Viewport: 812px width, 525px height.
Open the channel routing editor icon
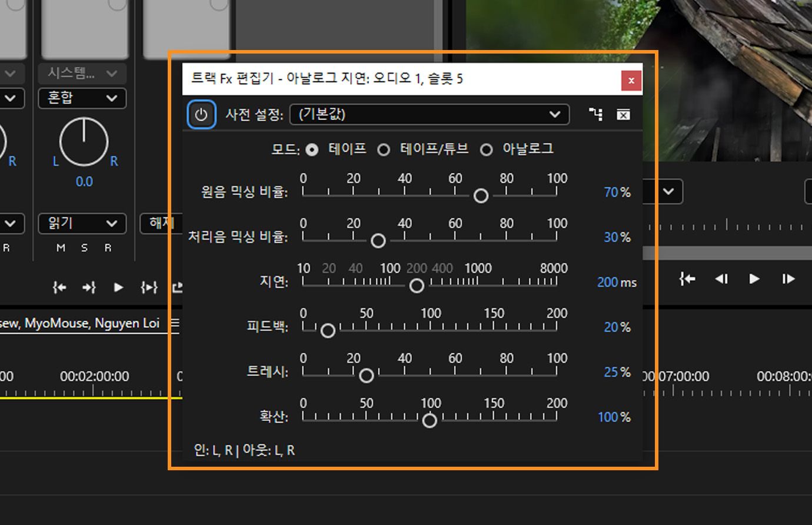coord(595,114)
